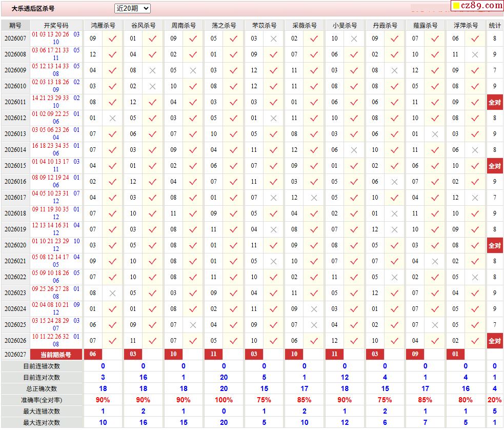Click the 开奖号码 column header
The height and width of the screenshot is (430, 504).
pyautogui.click(x=56, y=25)
